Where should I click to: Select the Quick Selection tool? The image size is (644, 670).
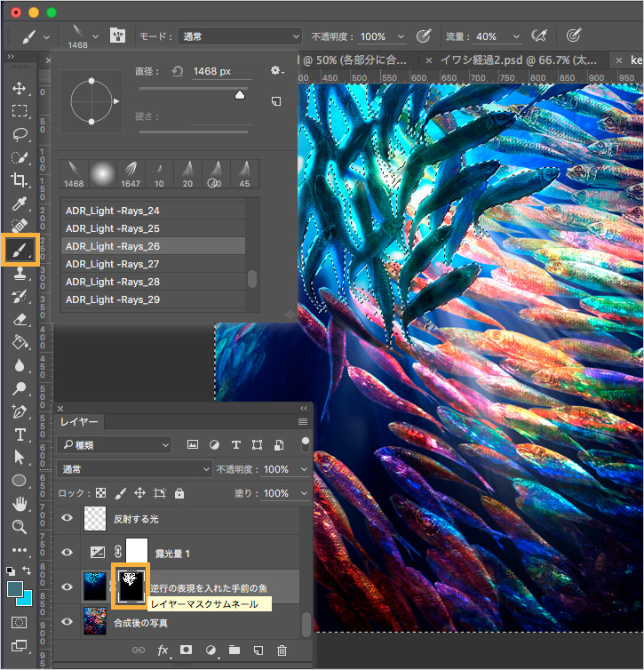click(19, 157)
